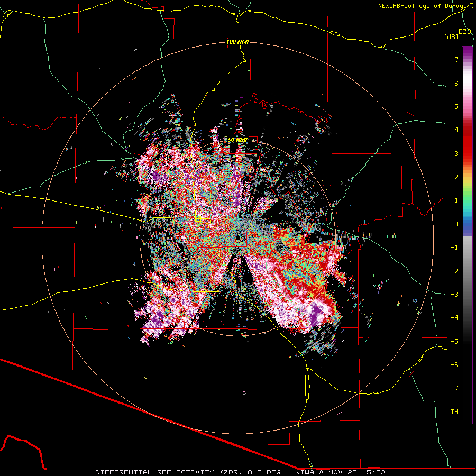Click the -1 value on the color scale
Screen dimensions: 476x476
[454, 248]
